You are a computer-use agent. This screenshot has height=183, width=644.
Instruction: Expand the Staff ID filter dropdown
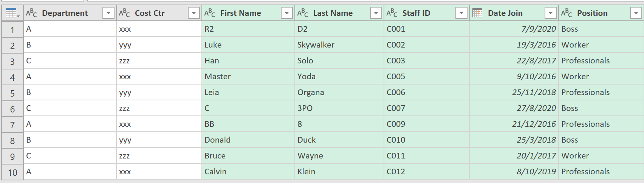(x=461, y=13)
